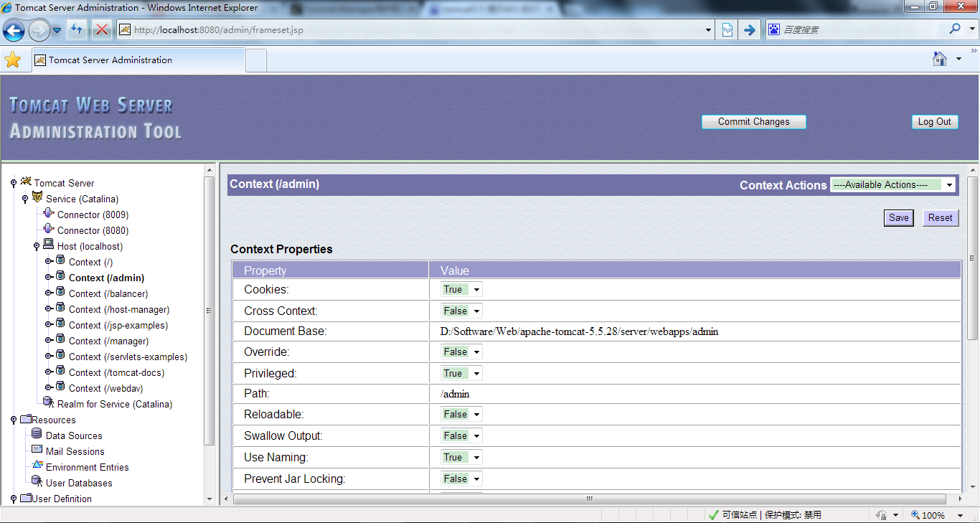Refresh the page with the blue arrows icon

[77, 29]
